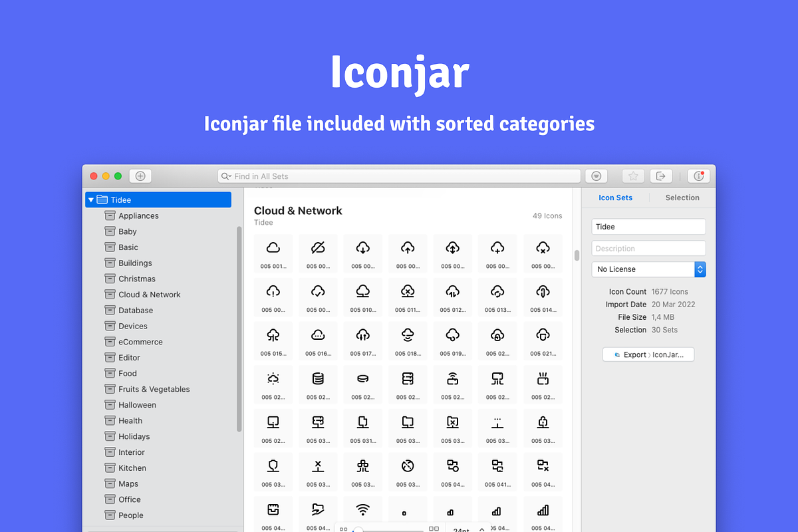The height and width of the screenshot is (532, 798).
Task: Click the add new set plus button
Action: (x=140, y=176)
